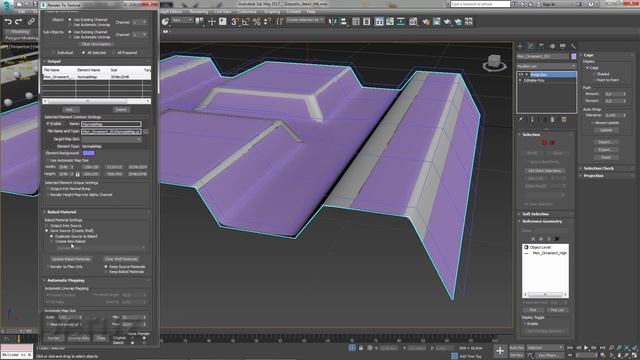Select Create New Baked radio button
The width and height of the screenshot is (640, 360).
pos(52,242)
